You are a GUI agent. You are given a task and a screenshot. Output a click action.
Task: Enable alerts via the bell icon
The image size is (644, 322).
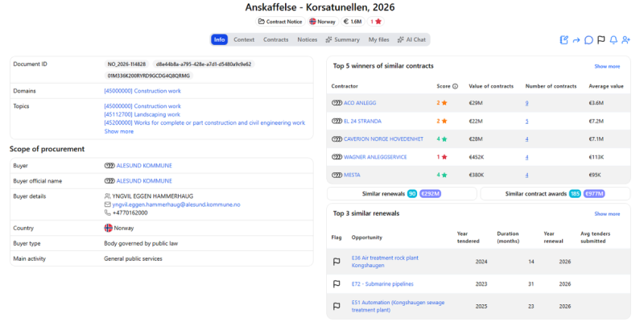pyautogui.click(x=613, y=39)
